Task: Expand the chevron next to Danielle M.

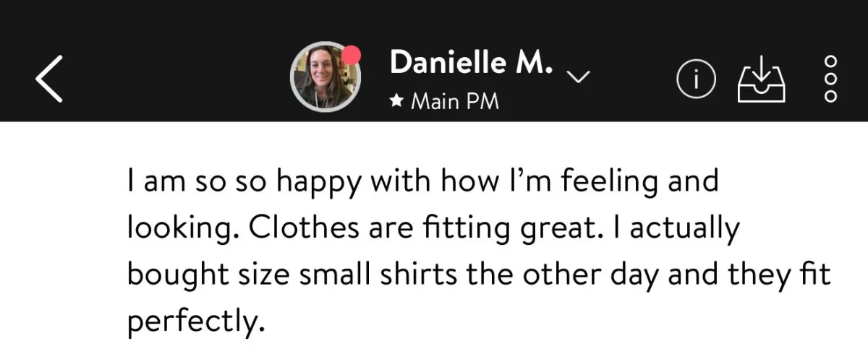Action: click(x=579, y=77)
